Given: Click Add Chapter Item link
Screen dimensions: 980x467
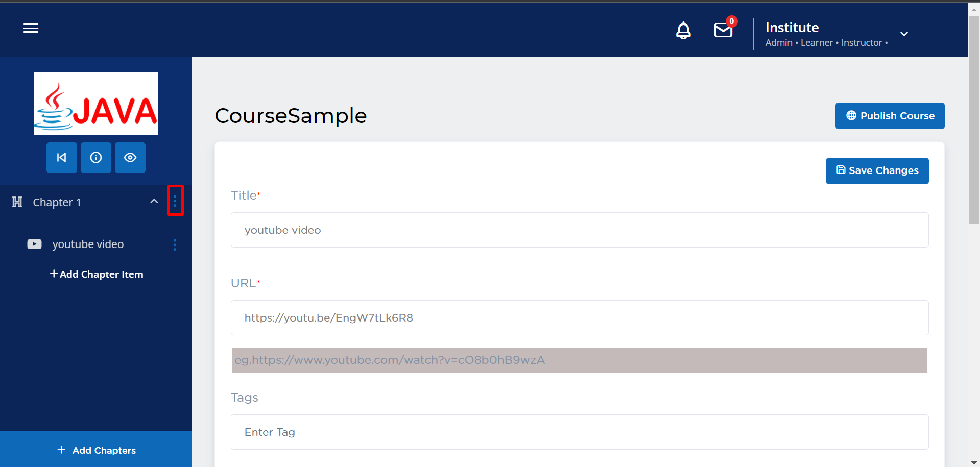Looking at the screenshot, I should point(97,274).
